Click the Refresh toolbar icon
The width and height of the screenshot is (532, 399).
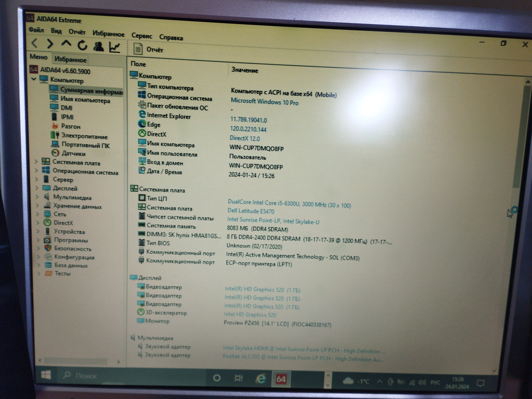pyautogui.click(x=82, y=45)
